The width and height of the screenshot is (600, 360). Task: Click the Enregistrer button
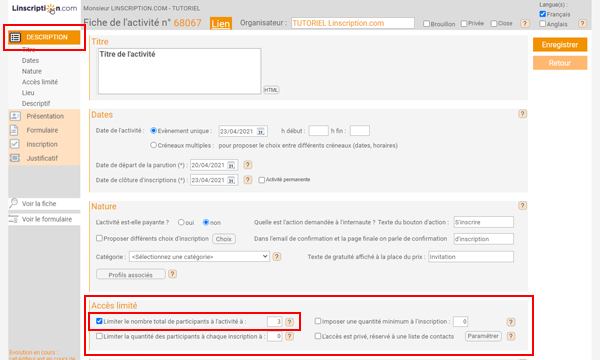[x=560, y=45]
